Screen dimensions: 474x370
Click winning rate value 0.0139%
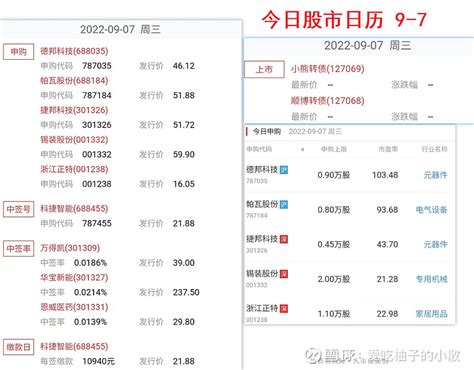pyautogui.click(x=90, y=322)
